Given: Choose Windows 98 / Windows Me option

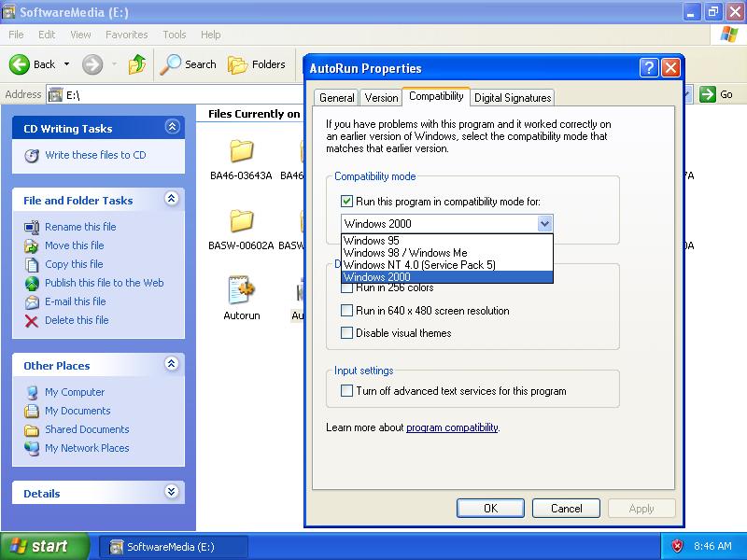Looking at the screenshot, I should tap(447, 253).
